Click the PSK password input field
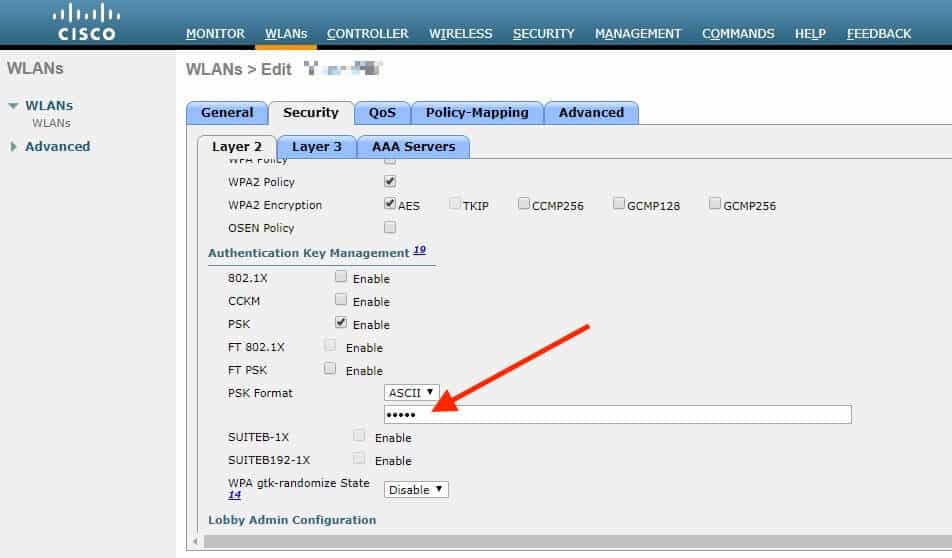The height and width of the screenshot is (558, 952). click(x=617, y=415)
